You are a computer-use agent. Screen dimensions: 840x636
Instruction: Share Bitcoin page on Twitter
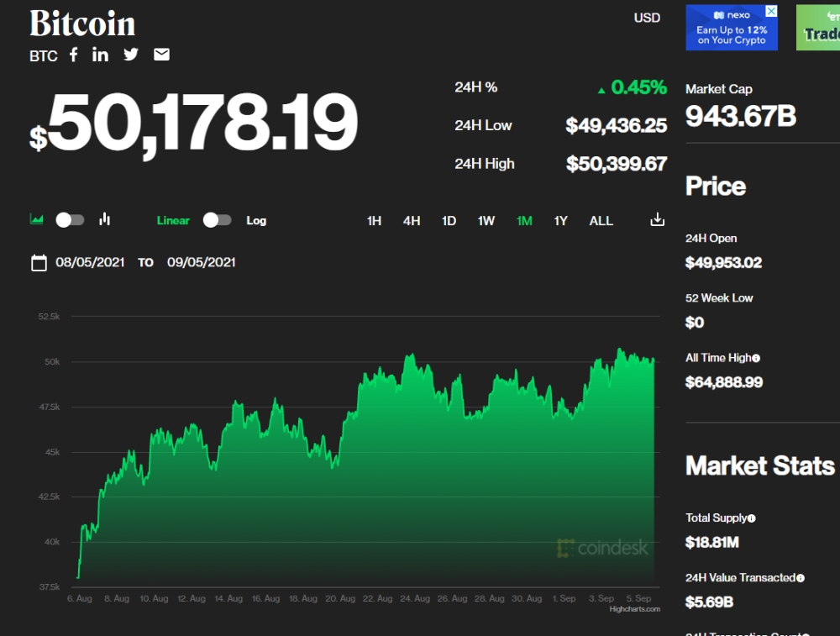pos(131,55)
